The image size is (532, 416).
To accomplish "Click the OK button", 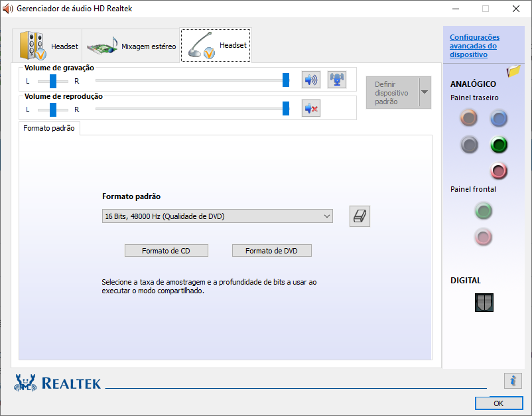I will (x=499, y=403).
